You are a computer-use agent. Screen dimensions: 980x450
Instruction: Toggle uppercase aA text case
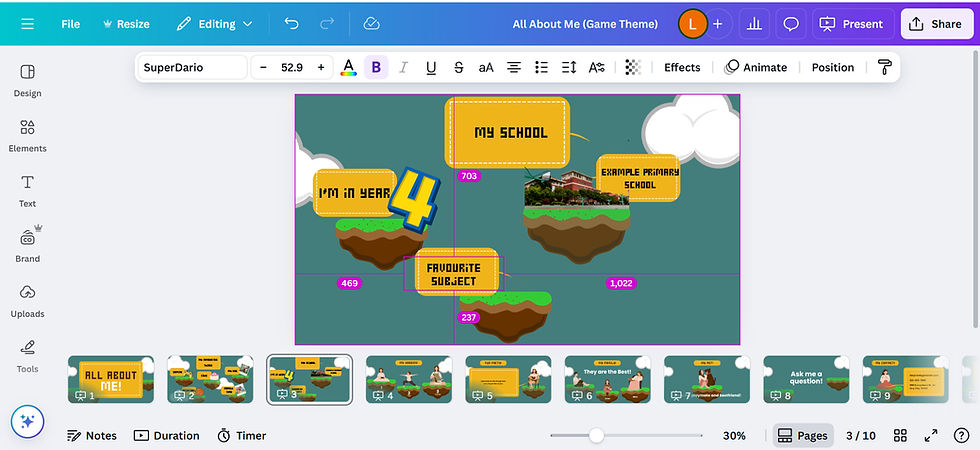tap(486, 68)
